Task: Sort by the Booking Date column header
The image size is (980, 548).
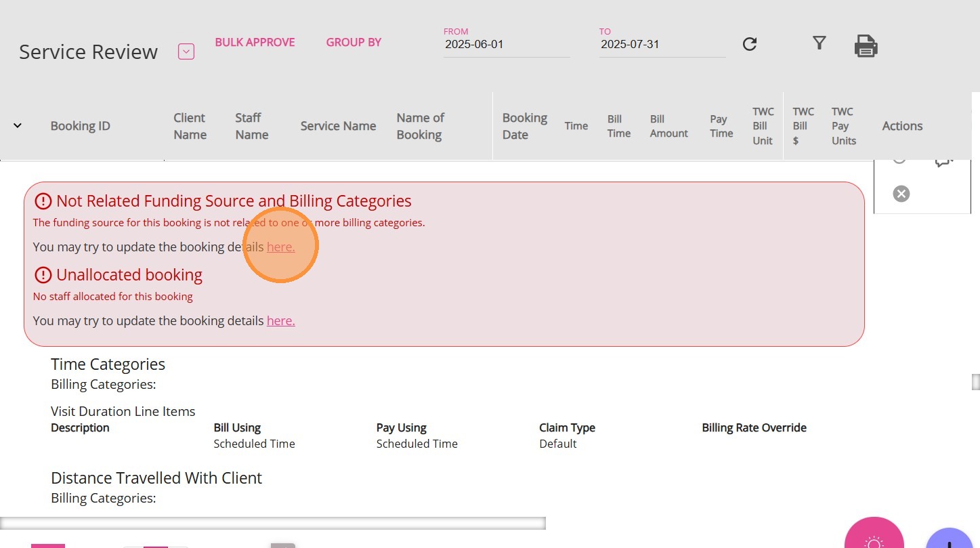Action: tap(524, 126)
